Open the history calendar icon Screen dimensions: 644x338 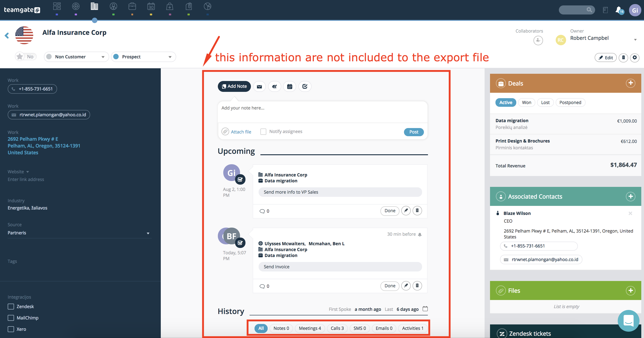(425, 309)
